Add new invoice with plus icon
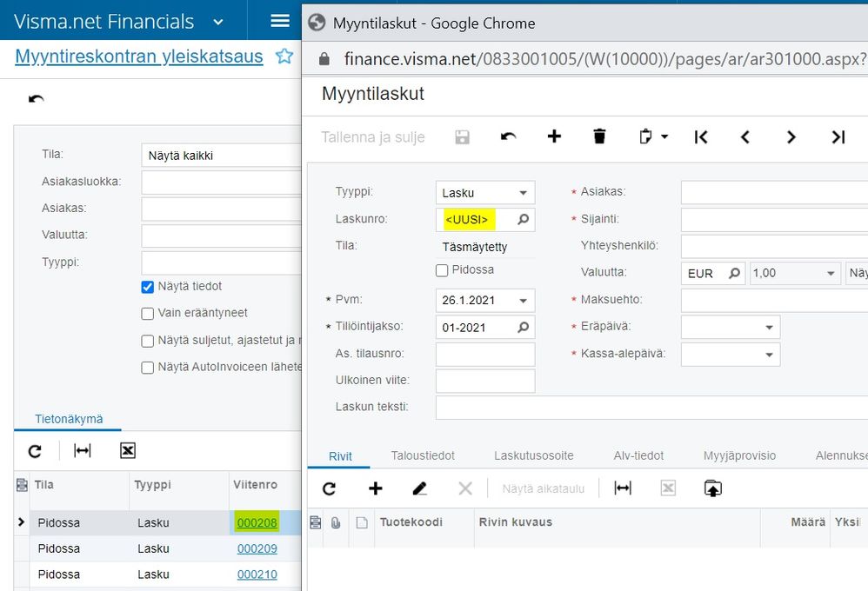868x591 pixels. click(x=554, y=136)
